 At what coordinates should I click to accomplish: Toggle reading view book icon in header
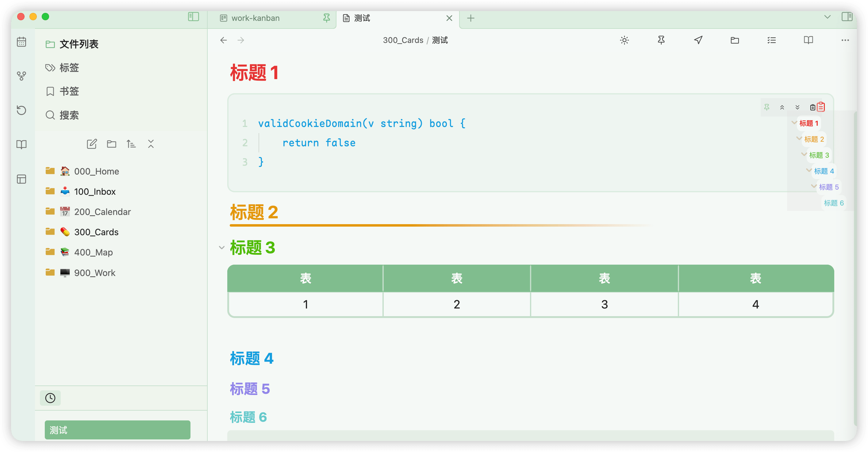pyautogui.click(x=808, y=40)
